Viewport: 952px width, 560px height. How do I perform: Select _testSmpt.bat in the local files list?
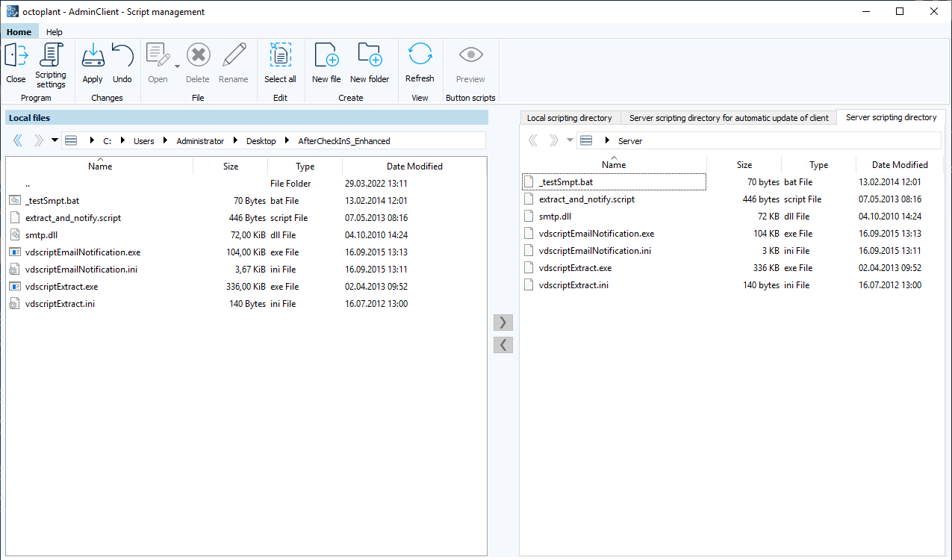[x=52, y=200]
